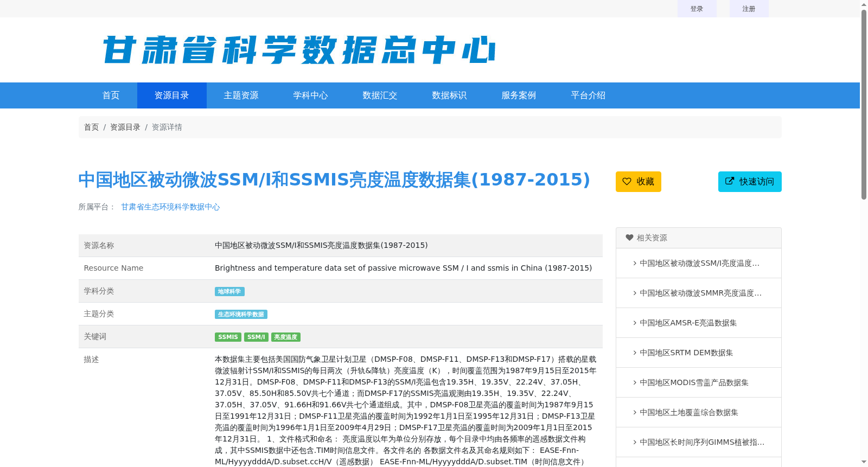Open 数据标识 in the navigation bar
Screen dimensions: 868x467
click(x=450, y=95)
